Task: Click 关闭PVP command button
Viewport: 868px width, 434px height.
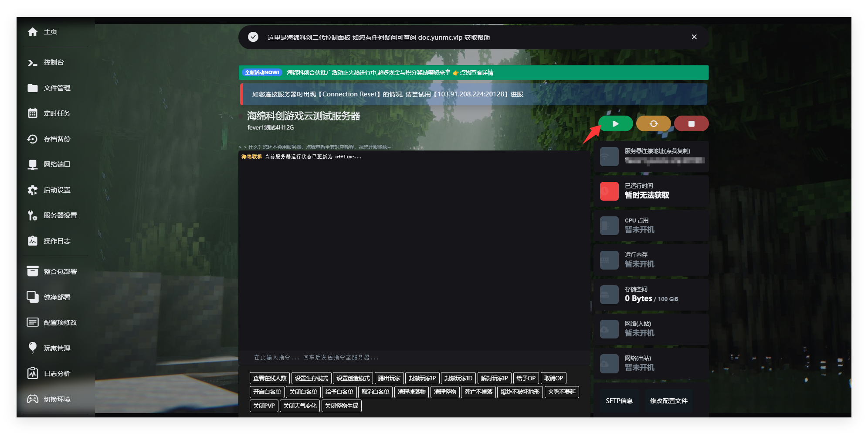Action: (264, 406)
